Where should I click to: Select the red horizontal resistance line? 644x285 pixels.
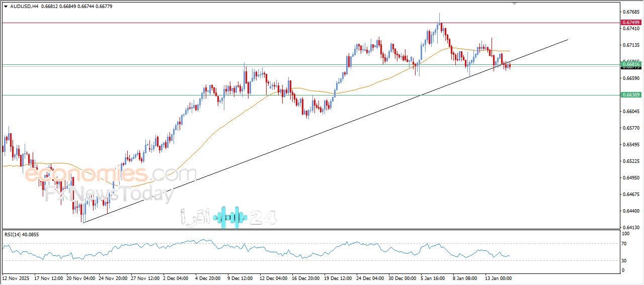[201, 23]
